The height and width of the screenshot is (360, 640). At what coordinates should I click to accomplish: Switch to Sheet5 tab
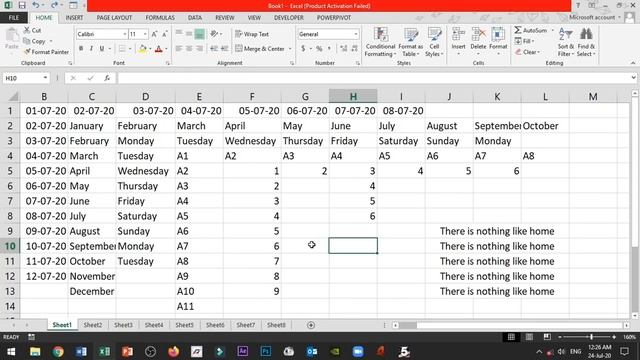point(184,325)
